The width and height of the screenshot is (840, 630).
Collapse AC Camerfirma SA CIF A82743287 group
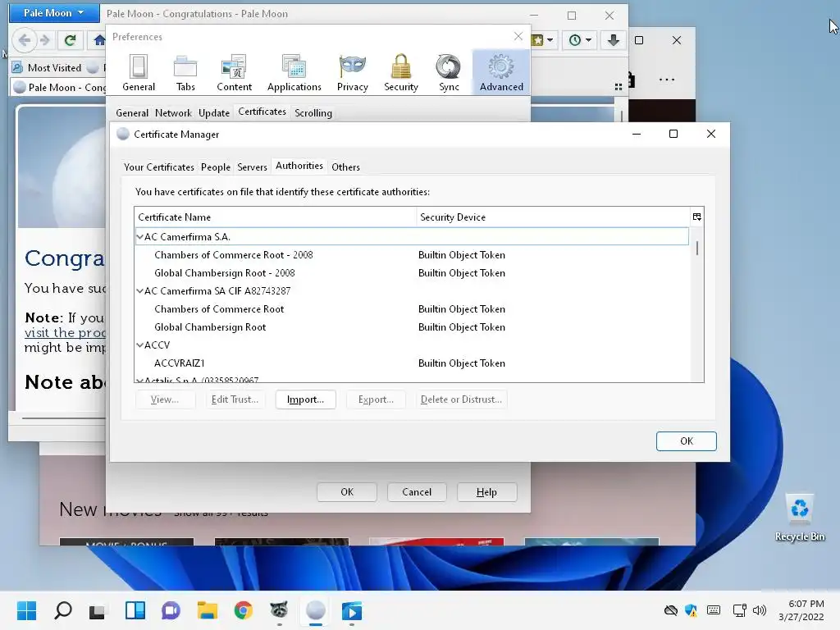[139, 291]
